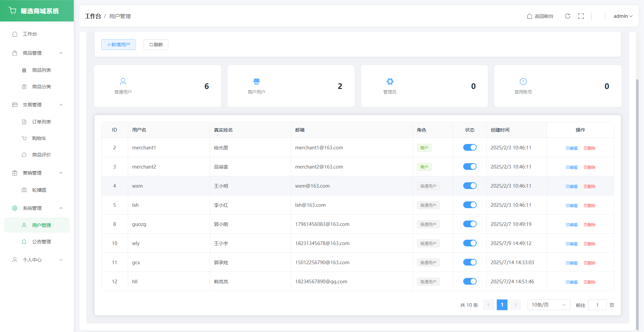This screenshot has width=644, height=332.
Task: Open the admin account dropdown
Action: [623, 16]
